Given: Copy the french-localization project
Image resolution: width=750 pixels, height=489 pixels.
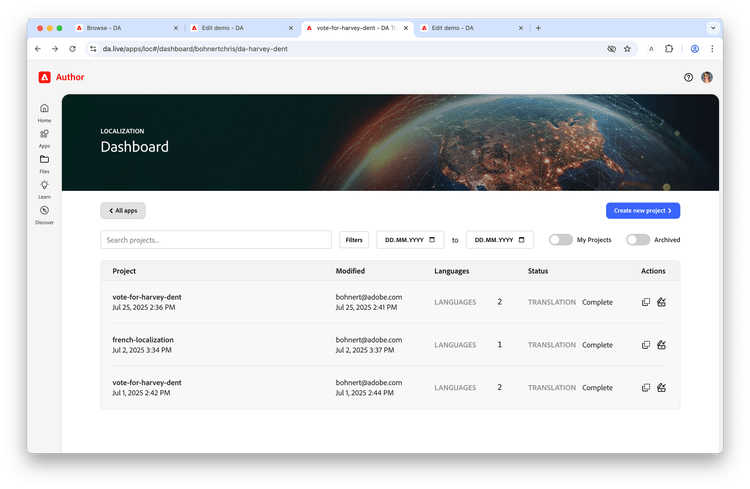Looking at the screenshot, I should point(646,345).
